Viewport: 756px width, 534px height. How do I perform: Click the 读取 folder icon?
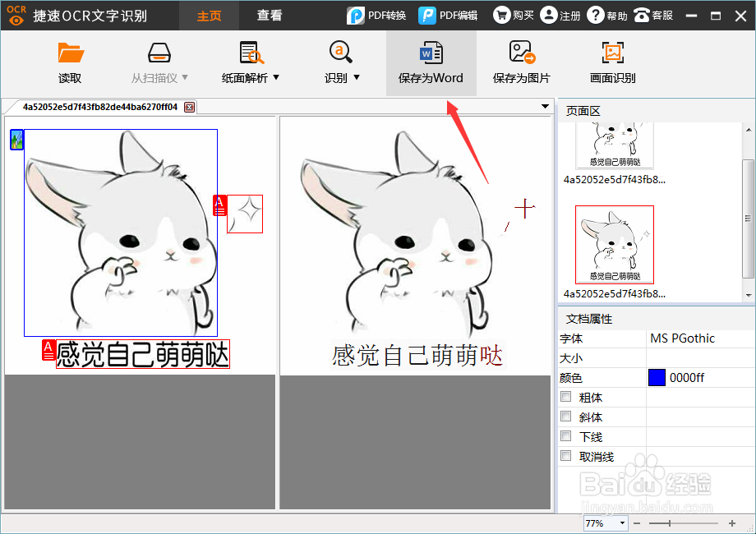(x=71, y=53)
